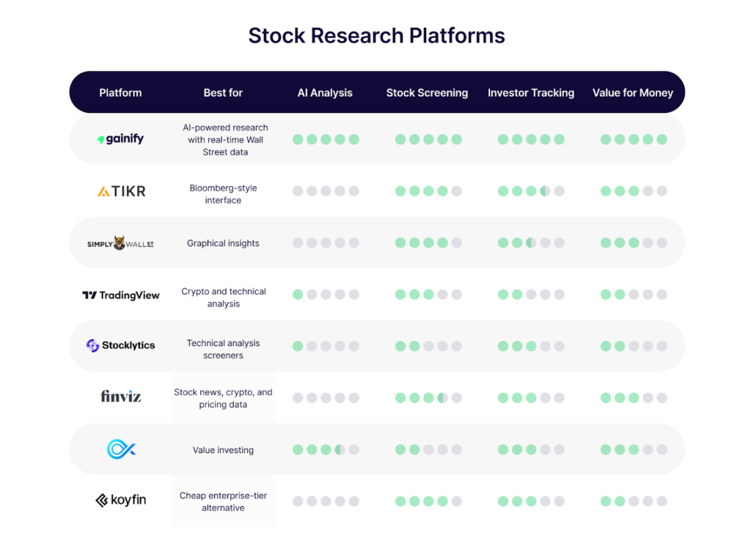This screenshot has width=751, height=560.
Task: Click 'AI-powered research with real-time Wall Street data'
Action: pos(225,140)
